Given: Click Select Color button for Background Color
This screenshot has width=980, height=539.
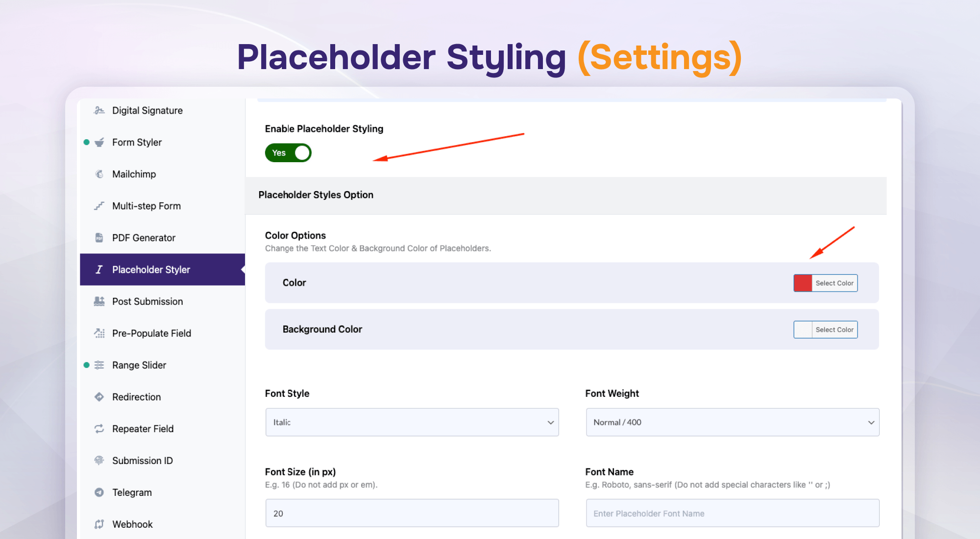Looking at the screenshot, I should (834, 330).
